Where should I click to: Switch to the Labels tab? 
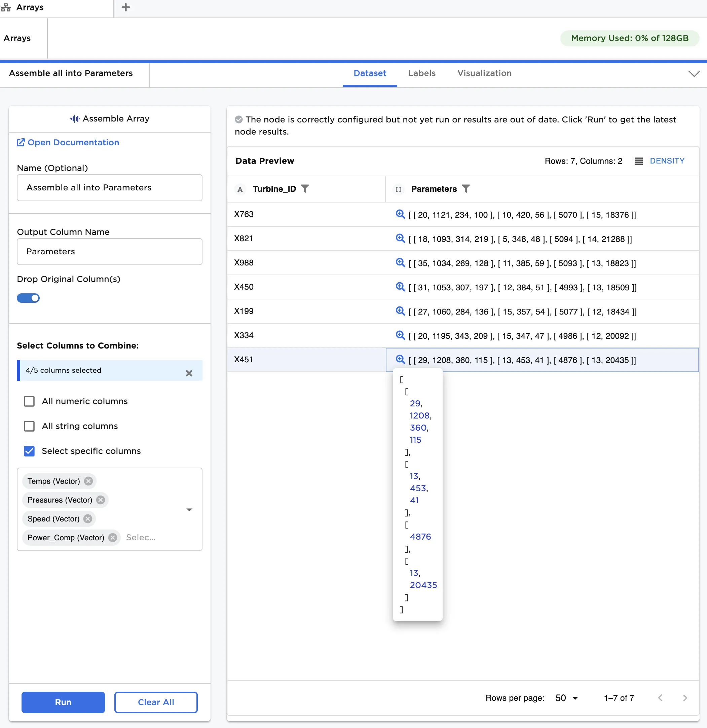[x=421, y=73]
